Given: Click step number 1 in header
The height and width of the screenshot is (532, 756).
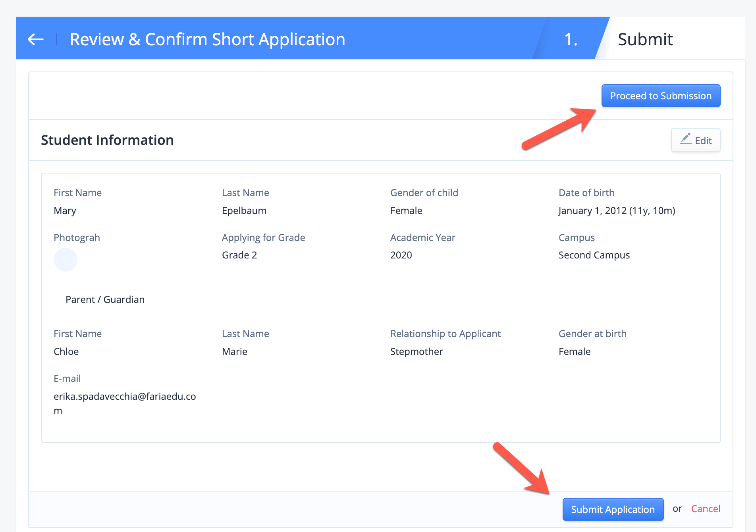Looking at the screenshot, I should click(571, 39).
